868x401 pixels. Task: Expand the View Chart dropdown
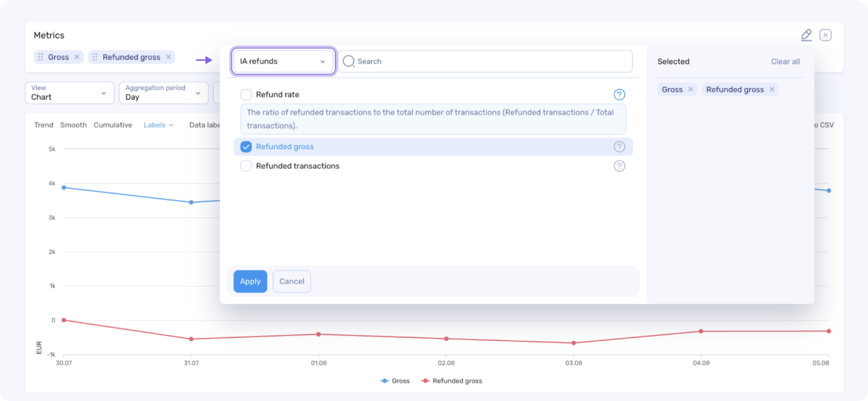tap(69, 93)
